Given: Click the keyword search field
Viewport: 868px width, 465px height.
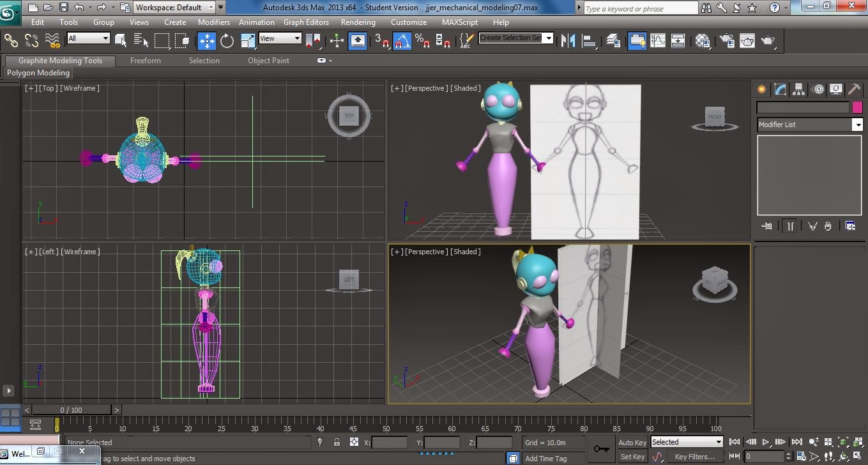Looking at the screenshot, I should (x=641, y=8).
